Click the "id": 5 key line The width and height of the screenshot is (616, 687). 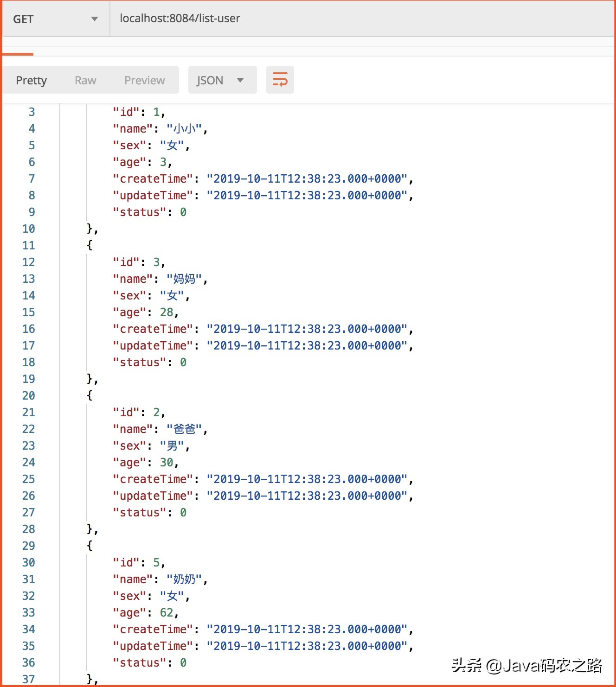[x=139, y=563]
